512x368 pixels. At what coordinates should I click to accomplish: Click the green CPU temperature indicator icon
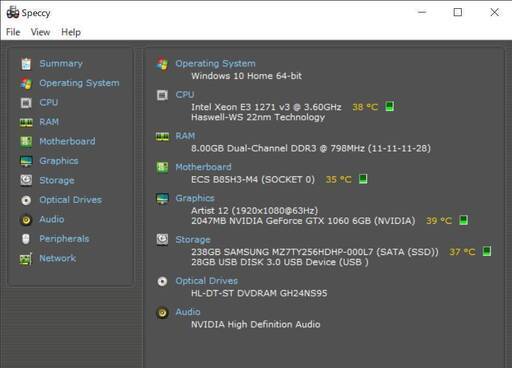[390, 106]
